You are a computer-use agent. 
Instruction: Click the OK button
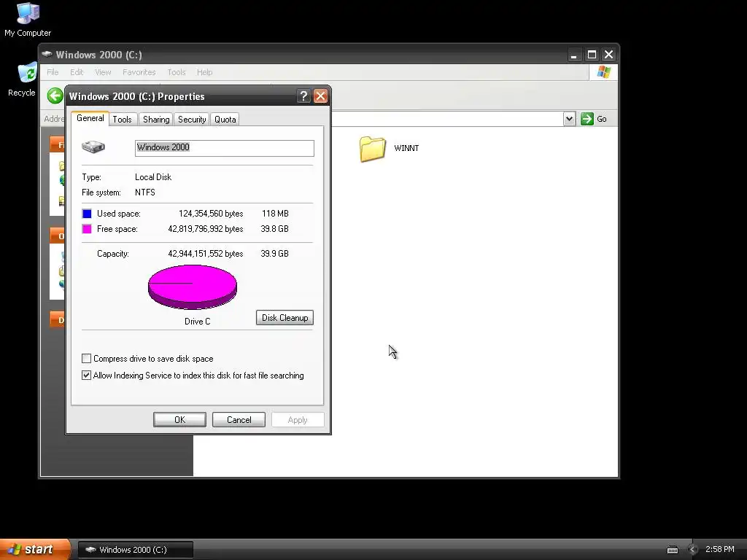tap(179, 419)
